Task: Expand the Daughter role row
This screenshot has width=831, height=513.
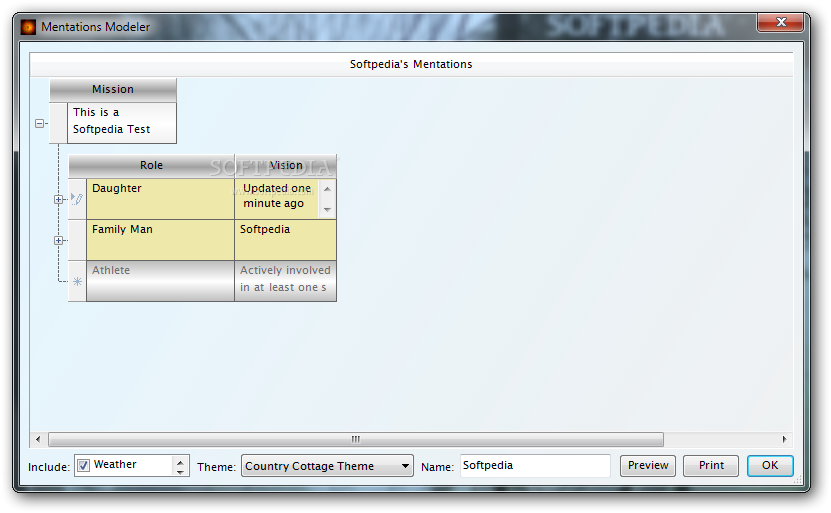Action: 58,200
